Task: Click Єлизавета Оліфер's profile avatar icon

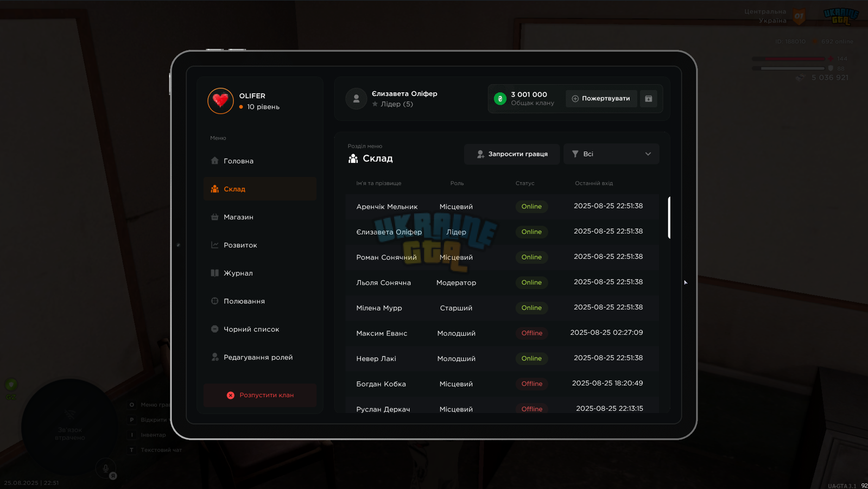Action: pyautogui.click(x=356, y=99)
